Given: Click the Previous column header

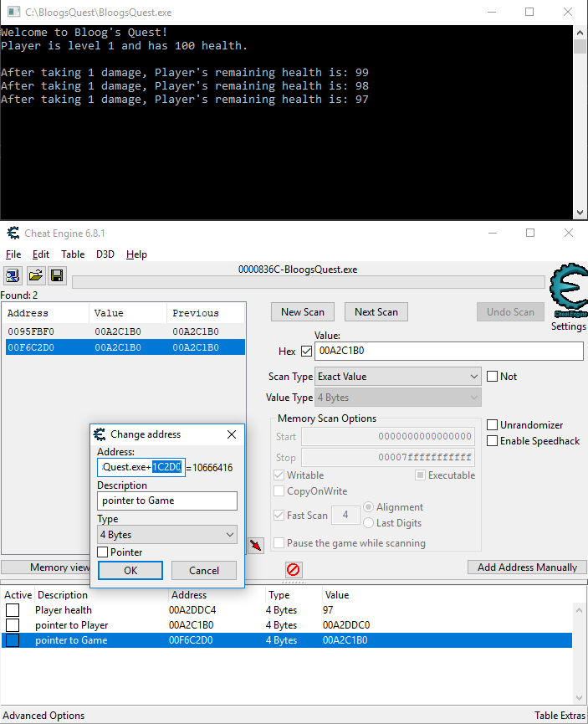Looking at the screenshot, I should (x=206, y=313).
